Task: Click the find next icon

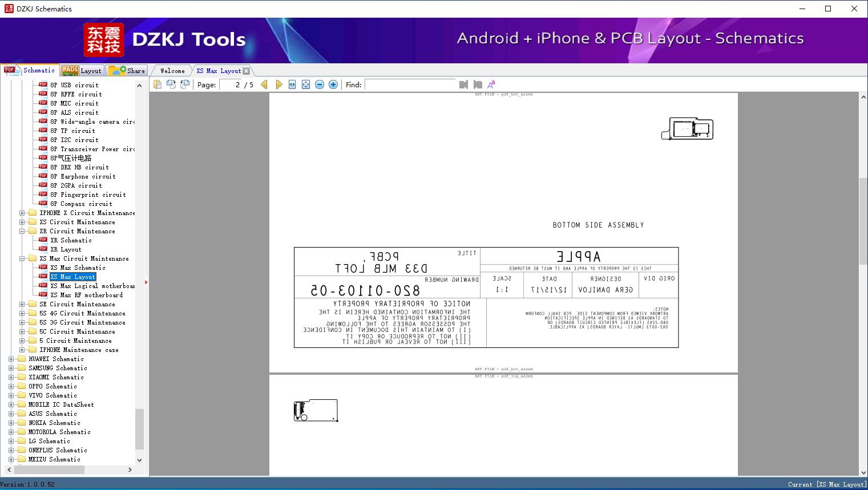Action: pos(478,84)
